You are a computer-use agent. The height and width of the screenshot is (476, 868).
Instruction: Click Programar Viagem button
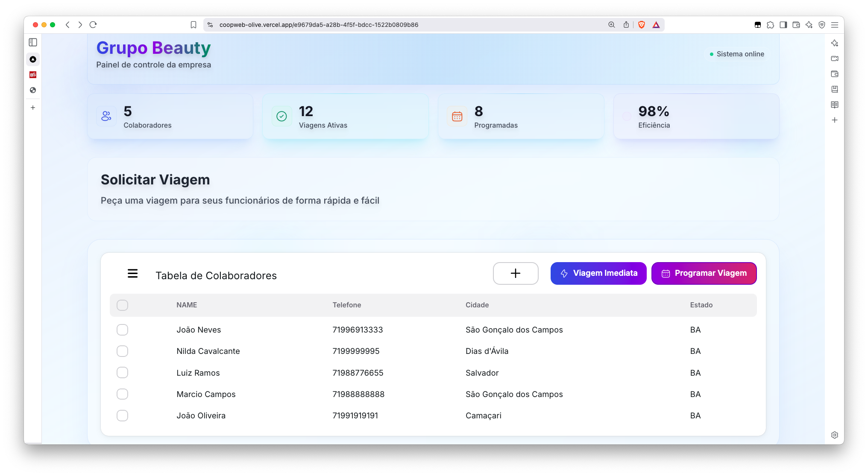(x=704, y=273)
